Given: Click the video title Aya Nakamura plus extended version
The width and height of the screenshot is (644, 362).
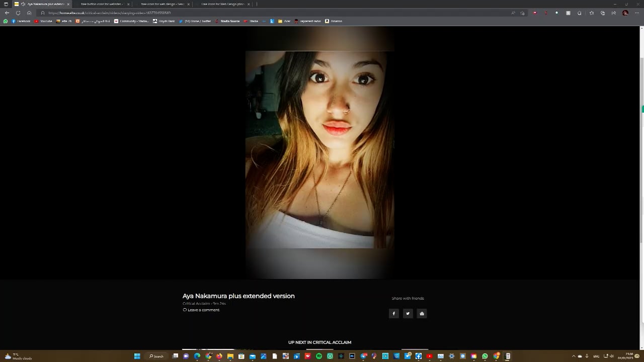Looking at the screenshot, I should pyautogui.click(x=238, y=296).
